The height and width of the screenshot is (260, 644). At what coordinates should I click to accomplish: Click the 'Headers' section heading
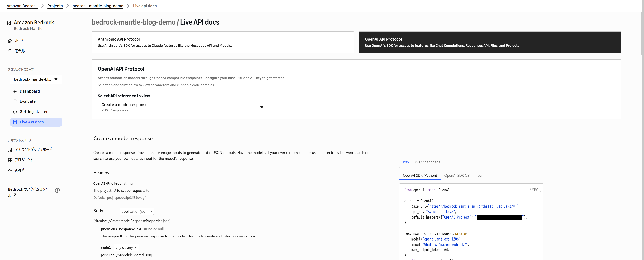[x=101, y=173]
